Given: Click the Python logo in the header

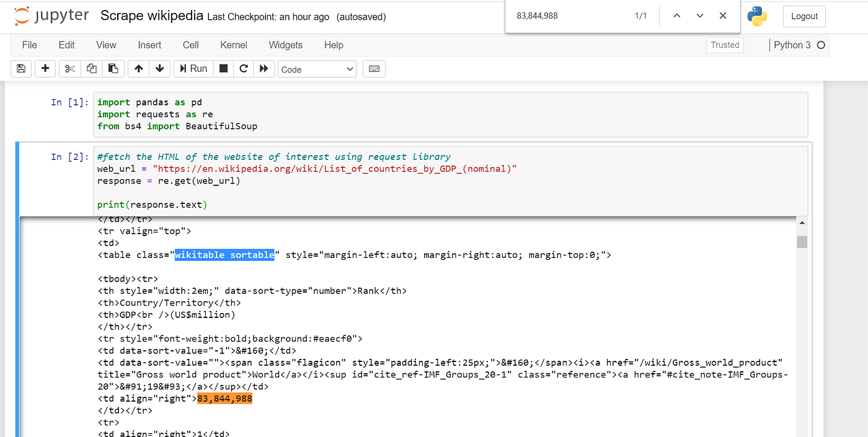Looking at the screenshot, I should pyautogui.click(x=757, y=17).
